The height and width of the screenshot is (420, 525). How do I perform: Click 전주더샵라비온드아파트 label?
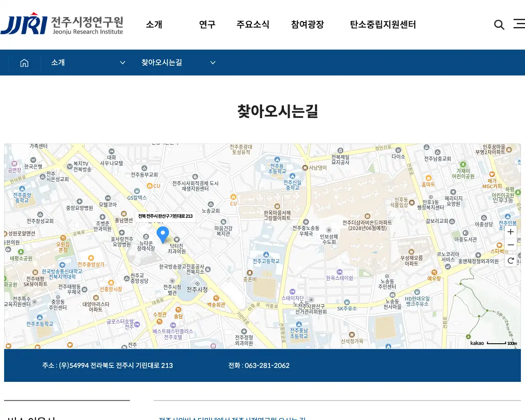[367, 225]
